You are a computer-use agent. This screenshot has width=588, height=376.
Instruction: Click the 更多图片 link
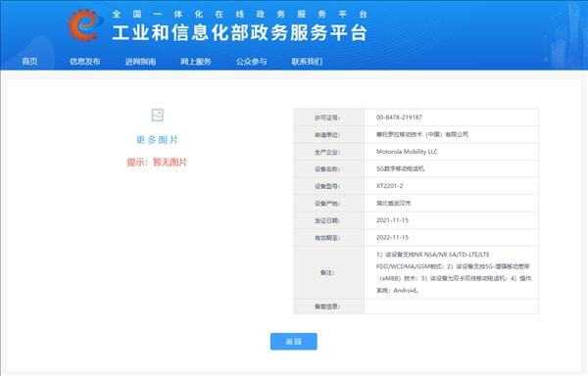pos(158,140)
